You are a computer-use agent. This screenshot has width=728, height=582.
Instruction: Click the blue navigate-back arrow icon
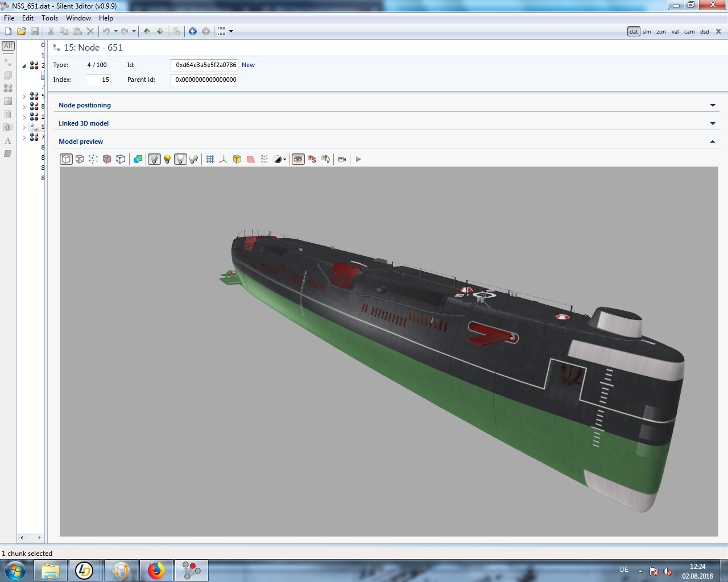click(193, 31)
